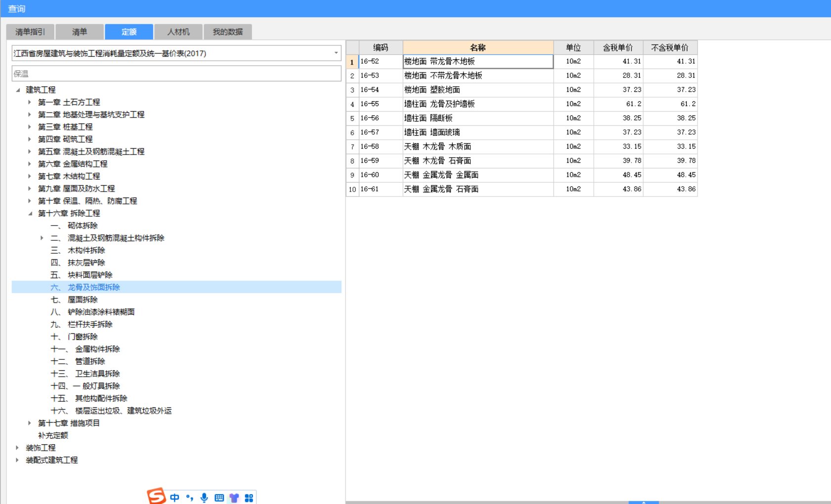Select 四、抹灰层铲除 tree item
831x504 pixels.
tap(78, 263)
